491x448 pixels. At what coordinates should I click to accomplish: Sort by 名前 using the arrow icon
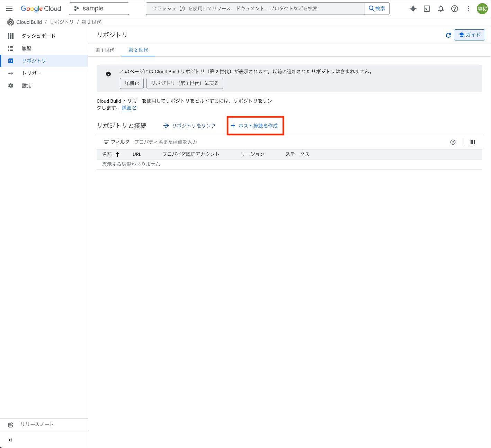(117, 154)
